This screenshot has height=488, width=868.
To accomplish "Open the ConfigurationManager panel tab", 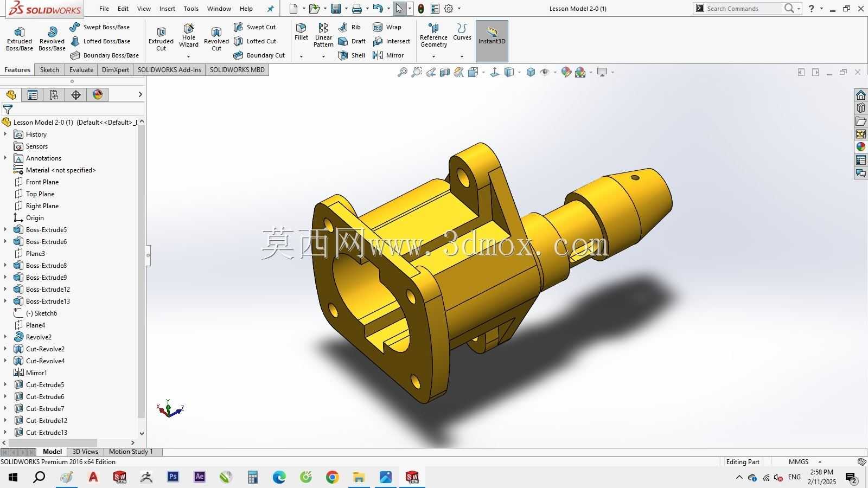I will coord(54,95).
